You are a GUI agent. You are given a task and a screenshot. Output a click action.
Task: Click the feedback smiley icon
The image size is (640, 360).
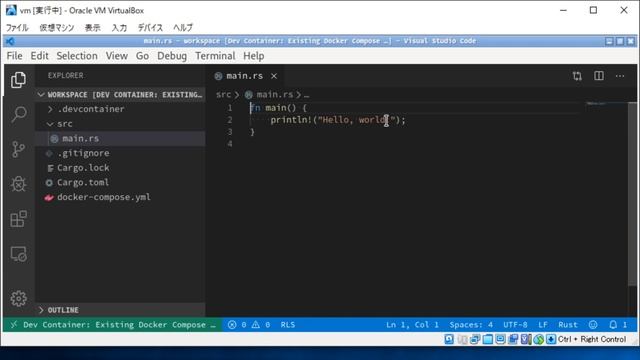[593, 324]
